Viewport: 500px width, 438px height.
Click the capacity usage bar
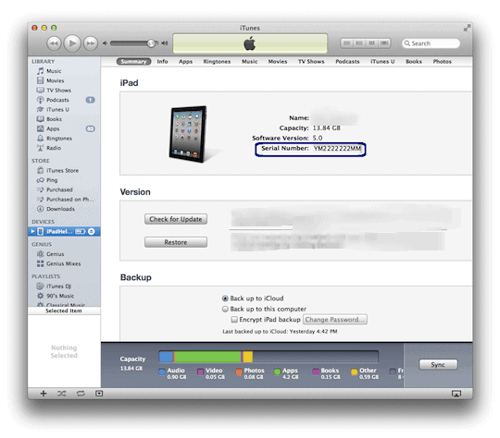pos(269,356)
